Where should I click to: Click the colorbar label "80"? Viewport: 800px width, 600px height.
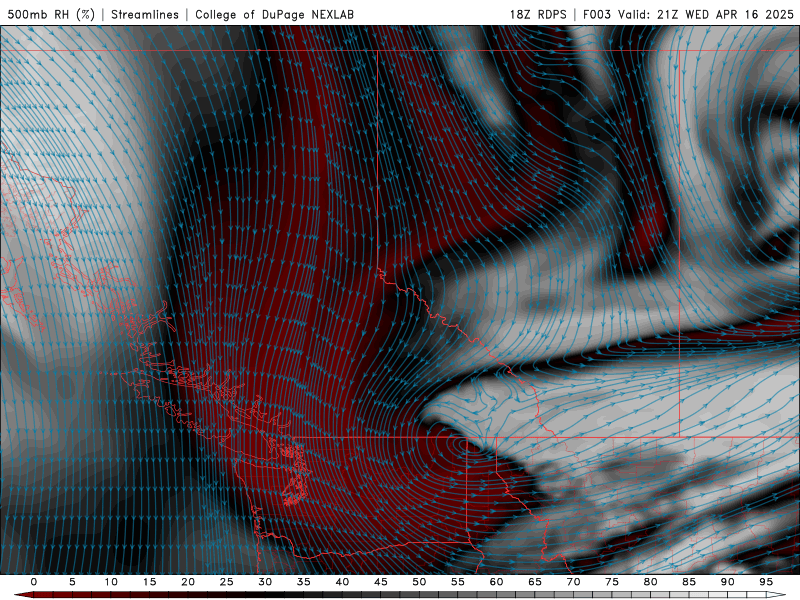[x=651, y=582]
